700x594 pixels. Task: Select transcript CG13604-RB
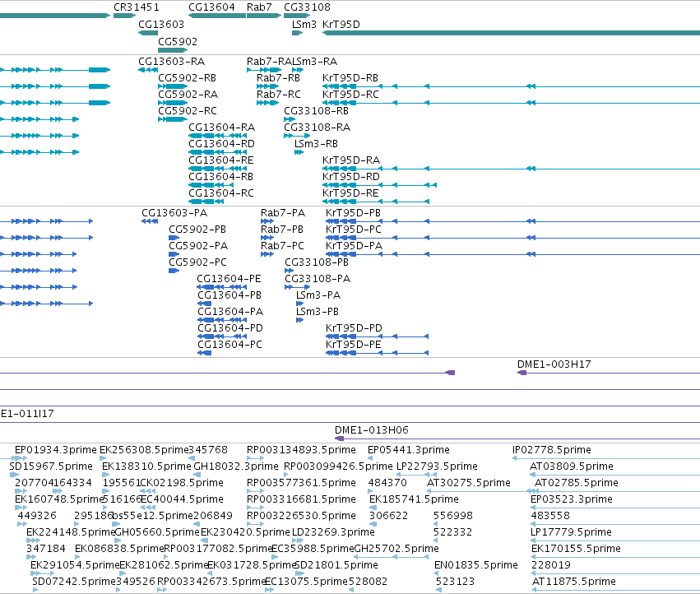point(221,176)
